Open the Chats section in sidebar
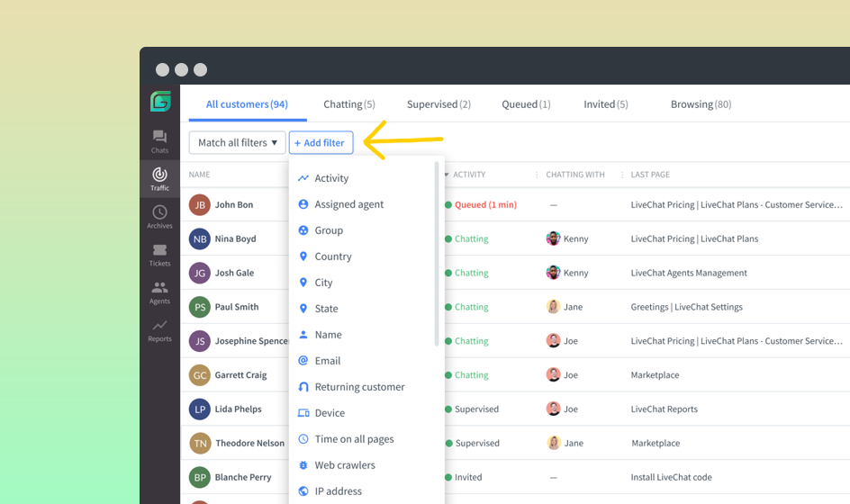This screenshot has width=850, height=504. click(159, 141)
